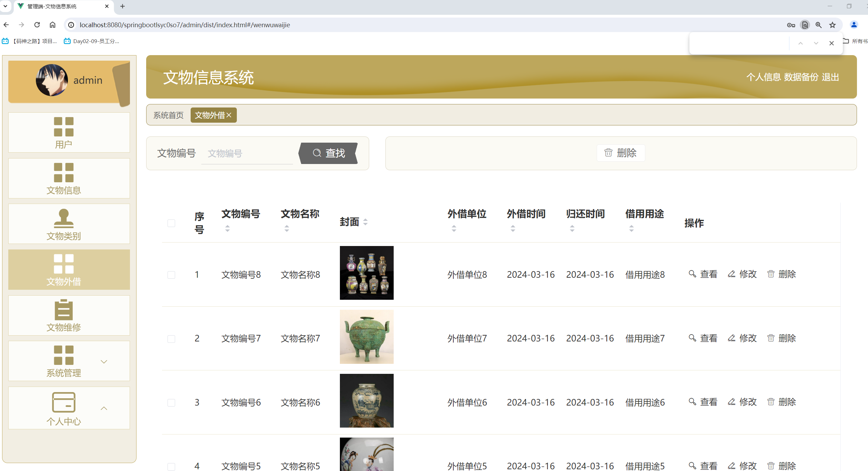The image size is (868, 471).
Task: Go to browser home icon
Action: click(52, 25)
